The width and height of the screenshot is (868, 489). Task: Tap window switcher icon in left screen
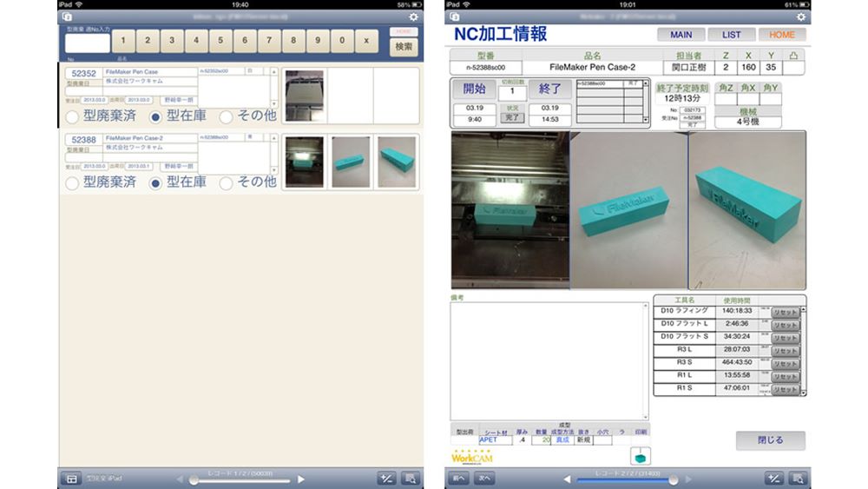coord(67,17)
